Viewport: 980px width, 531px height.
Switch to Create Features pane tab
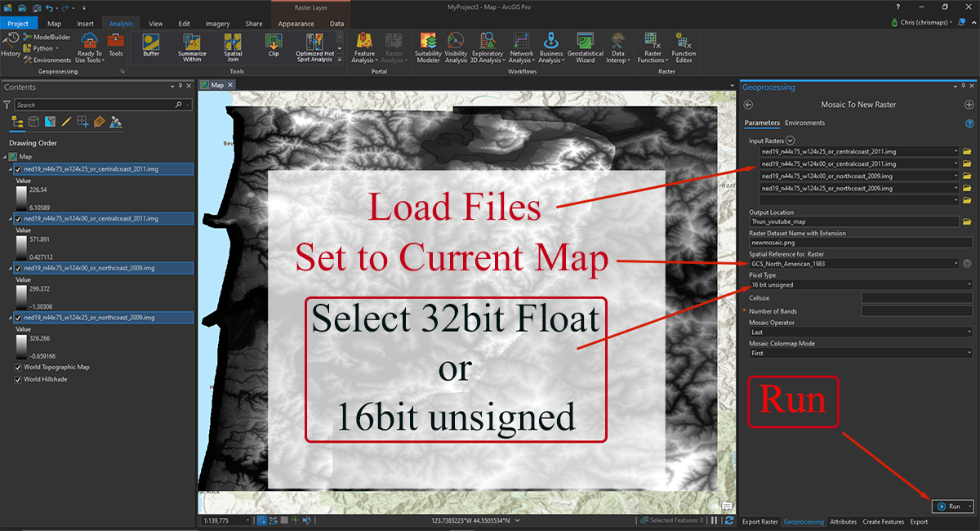coord(883,521)
